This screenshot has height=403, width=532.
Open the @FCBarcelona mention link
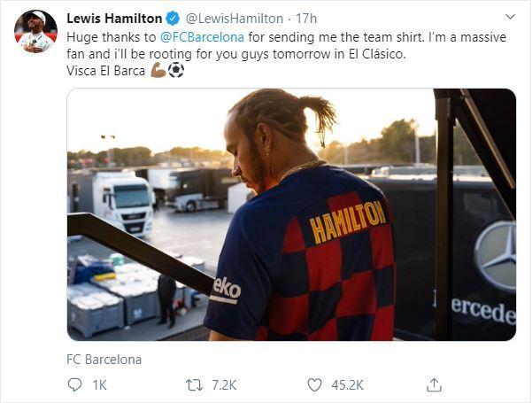pos(202,37)
